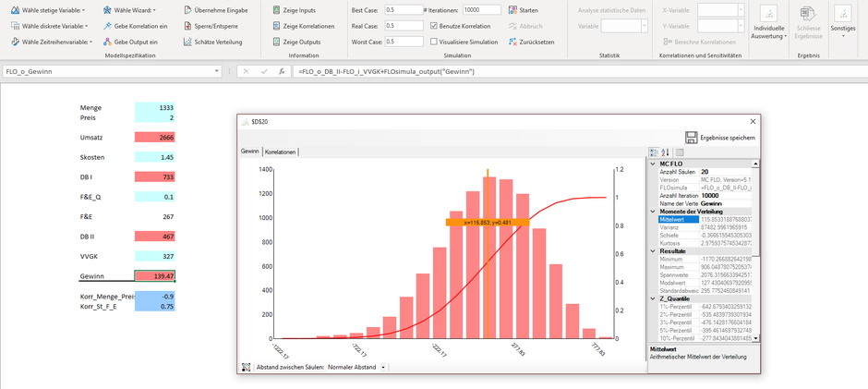Click the Starten simulation icon
This screenshot has height=389, width=868.
coord(512,10)
